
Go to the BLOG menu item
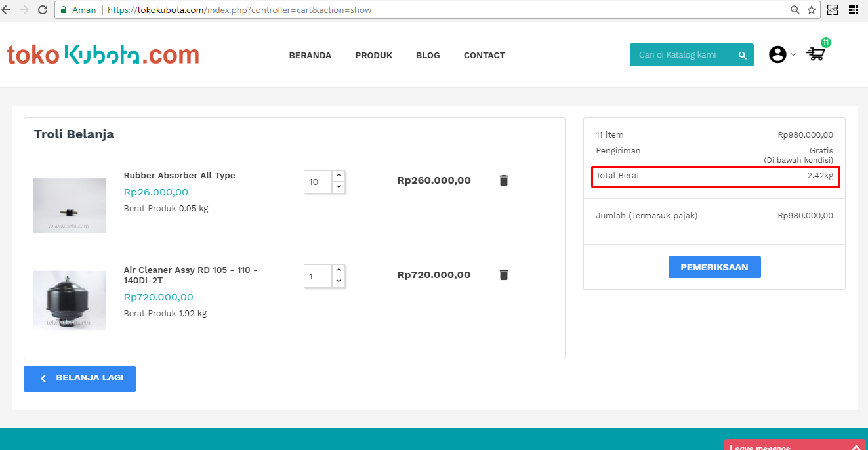point(428,56)
